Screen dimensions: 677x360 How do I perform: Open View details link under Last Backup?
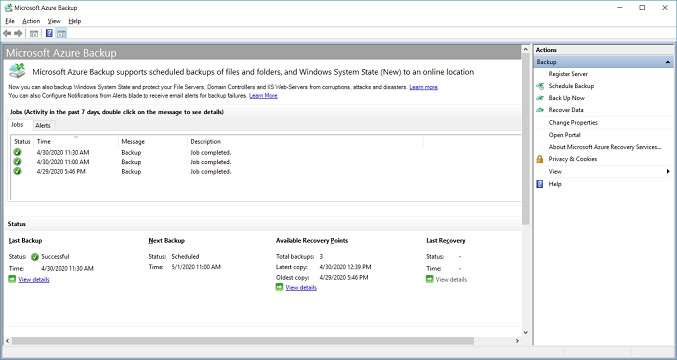coord(34,279)
